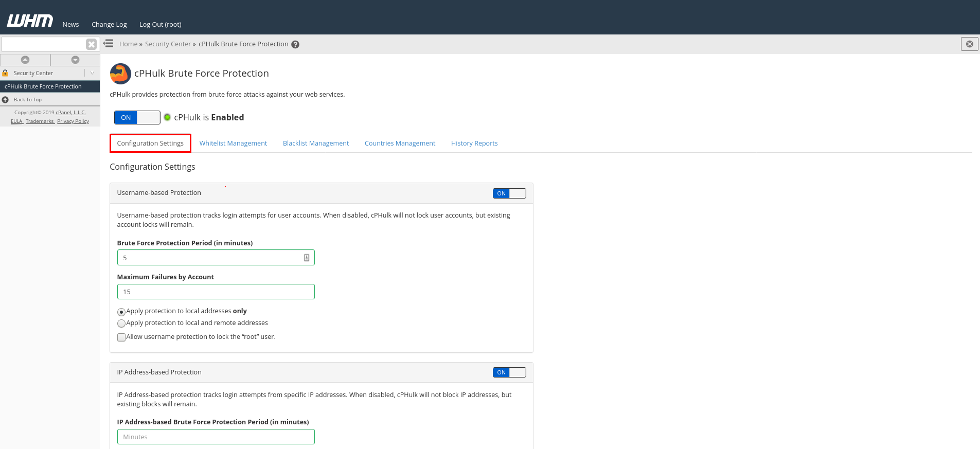Image resolution: width=980 pixels, height=449 pixels.
Task: Select protection for local and remote addresses
Action: pyautogui.click(x=121, y=324)
